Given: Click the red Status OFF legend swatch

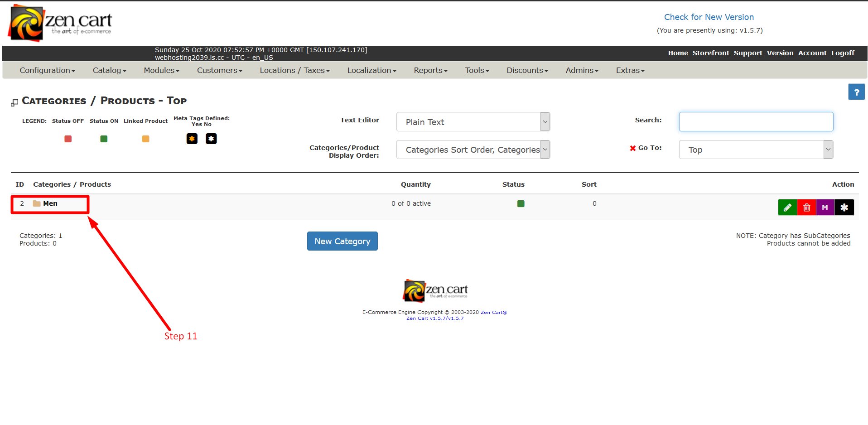Looking at the screenshot, I should point(68,139).
